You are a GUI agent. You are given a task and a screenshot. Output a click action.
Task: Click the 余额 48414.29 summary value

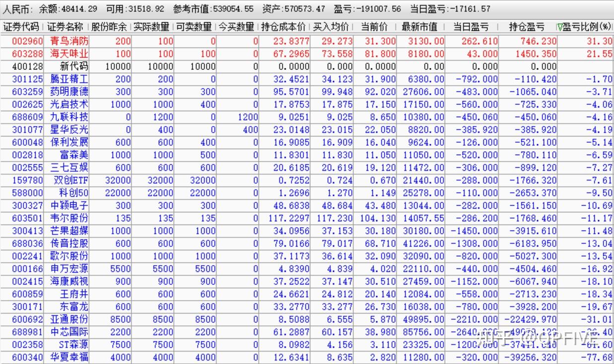[x=68, y=8]
